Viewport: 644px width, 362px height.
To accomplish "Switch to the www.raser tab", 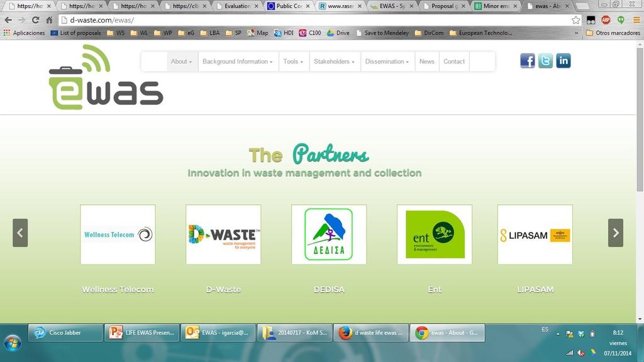I will tap(341, 6).
